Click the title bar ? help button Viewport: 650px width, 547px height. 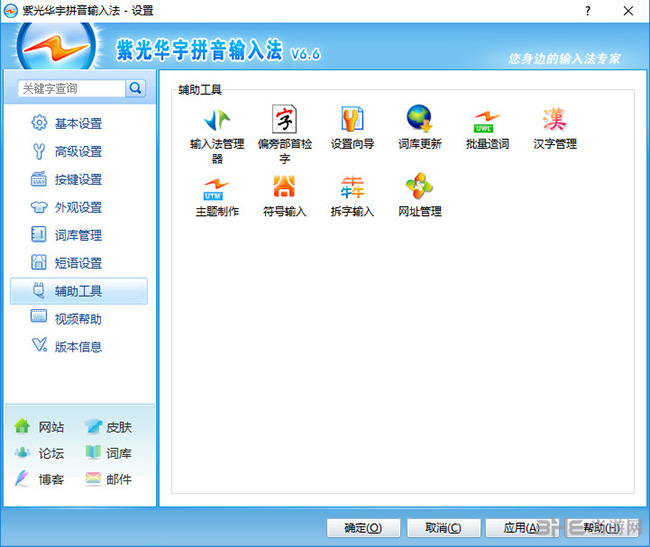click(588, 11)
